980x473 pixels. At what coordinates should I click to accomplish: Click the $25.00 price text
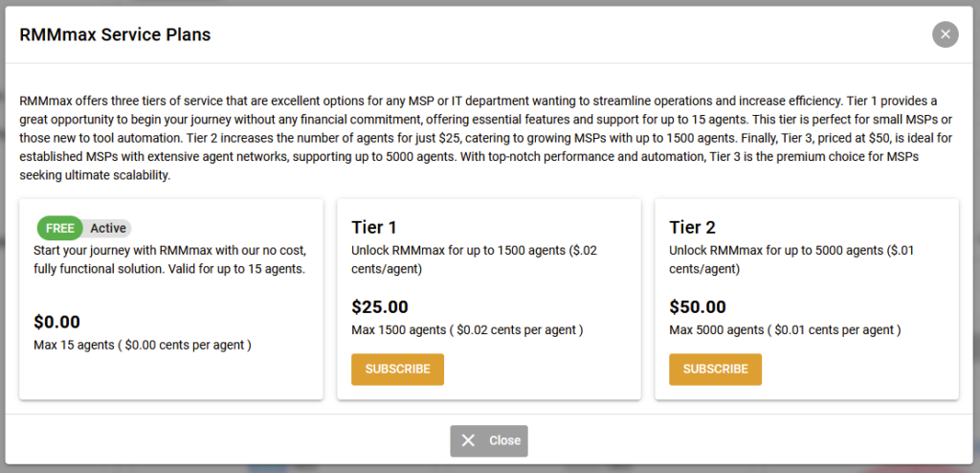click(379, 307)
